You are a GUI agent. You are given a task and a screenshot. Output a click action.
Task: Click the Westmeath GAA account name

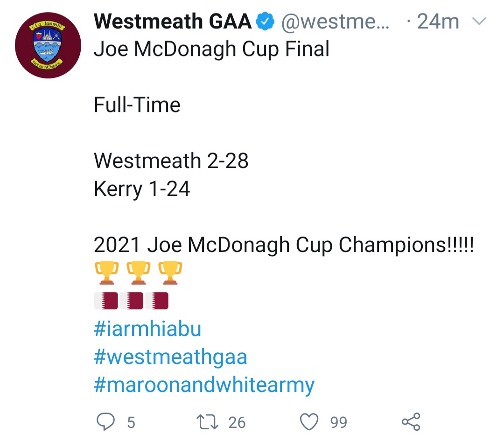173,21
